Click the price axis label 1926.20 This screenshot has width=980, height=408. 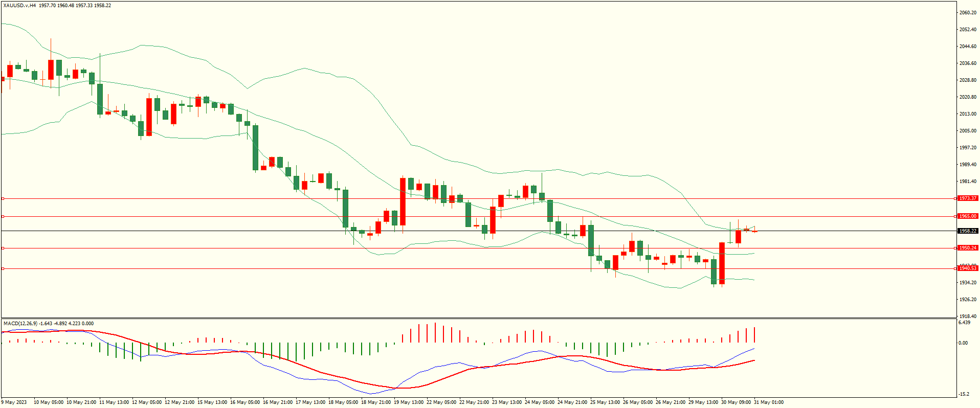click(x=968, y=300)
